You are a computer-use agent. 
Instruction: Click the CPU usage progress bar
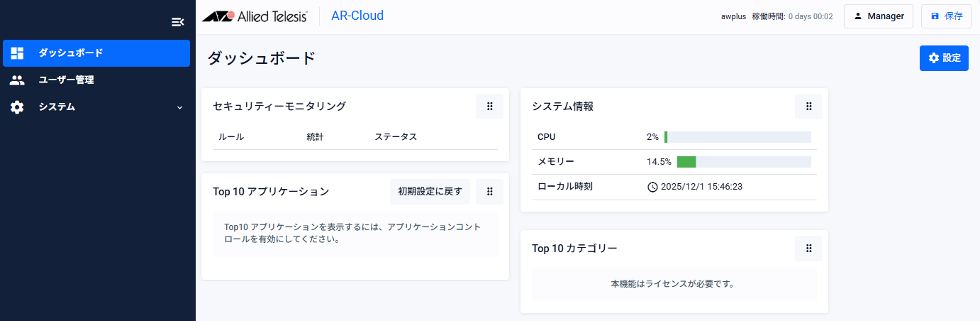[737, 137]
